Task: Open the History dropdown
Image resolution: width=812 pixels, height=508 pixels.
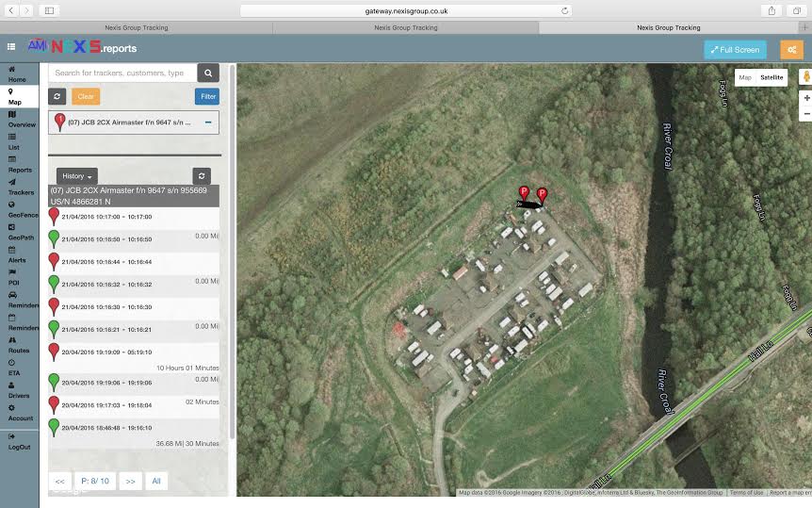Action: point(76,176)
